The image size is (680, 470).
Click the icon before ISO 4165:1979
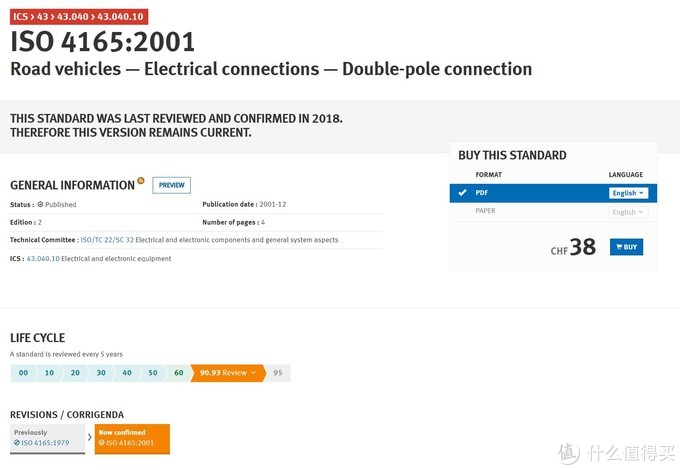pyautogui.click(x=17, y=442)
